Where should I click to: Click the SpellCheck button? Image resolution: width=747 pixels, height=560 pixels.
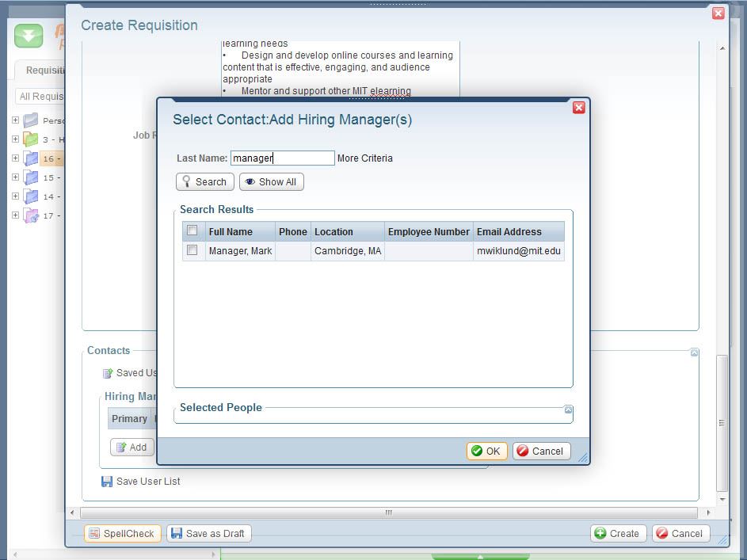(122, 534)
